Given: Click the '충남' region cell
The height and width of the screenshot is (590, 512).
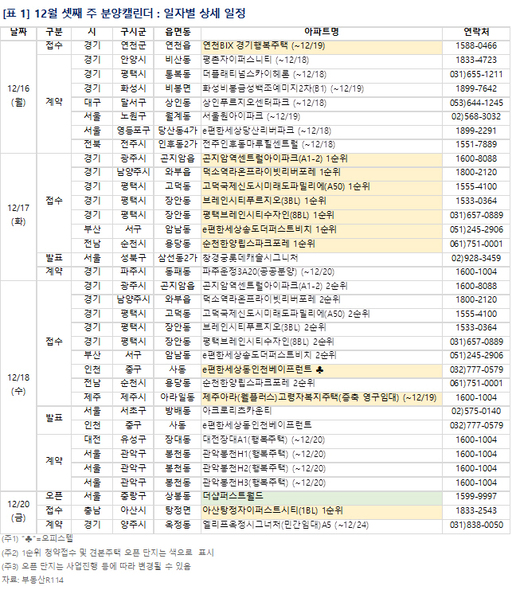Looking at the screenshot, I should [92, 511].
